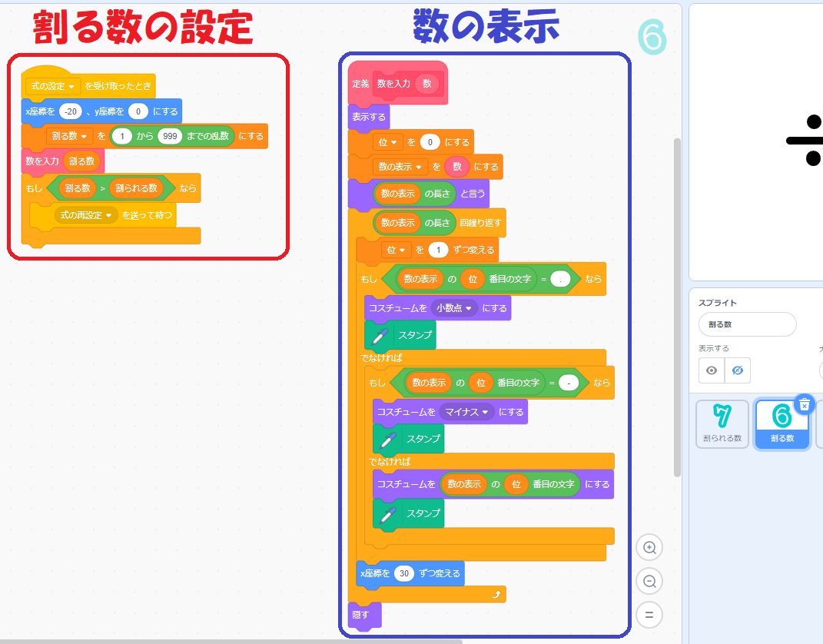Screen dimensions: 823x644
Task: Select the 割られる数 sprite thumbnail
Action: tap(722, 423)
